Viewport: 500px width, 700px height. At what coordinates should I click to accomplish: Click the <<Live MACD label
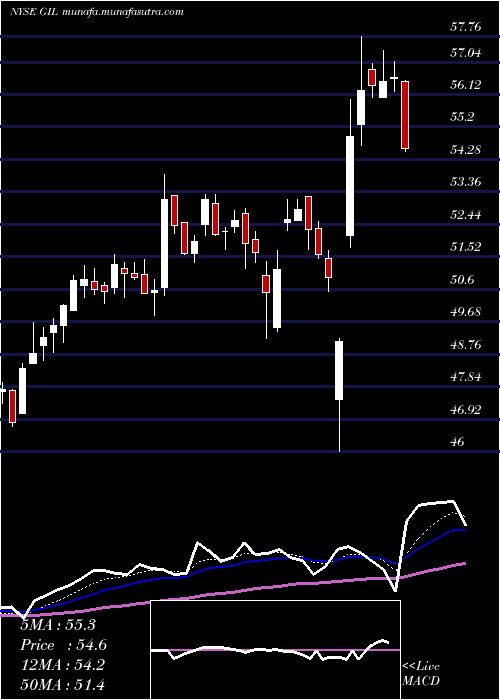pos(421,673)
